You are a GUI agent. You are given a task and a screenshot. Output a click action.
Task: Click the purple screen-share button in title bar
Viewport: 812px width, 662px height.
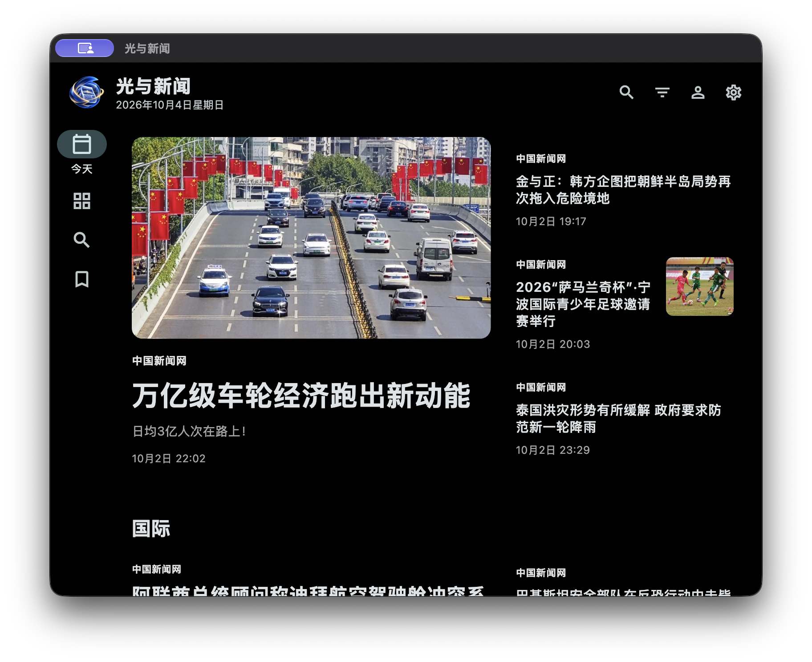pyautogui.click(x=85, y=48)
